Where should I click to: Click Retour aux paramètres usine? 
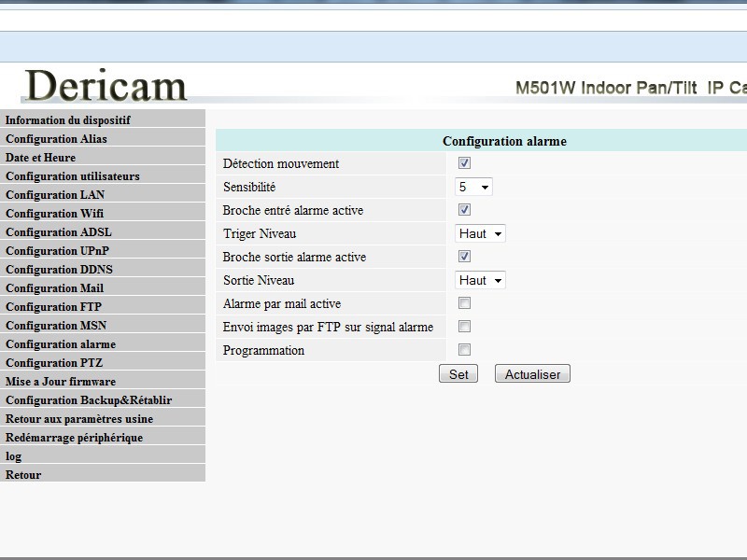pos(103,417)
